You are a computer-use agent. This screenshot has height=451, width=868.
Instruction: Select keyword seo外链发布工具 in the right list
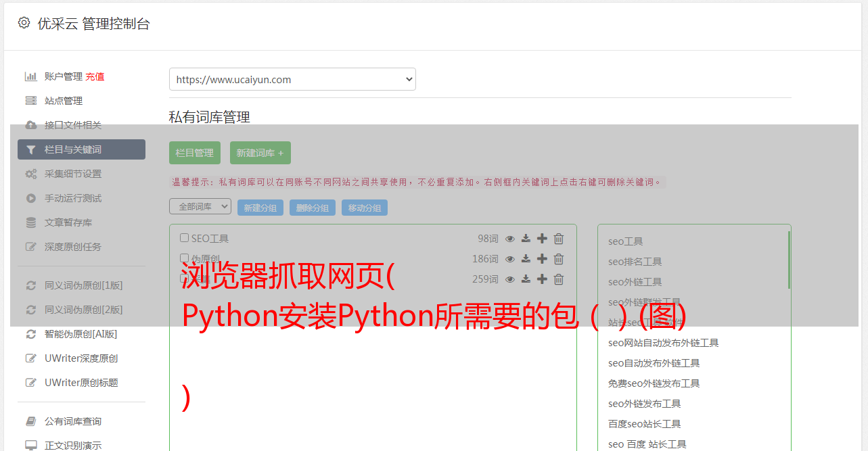pos(645,404)
